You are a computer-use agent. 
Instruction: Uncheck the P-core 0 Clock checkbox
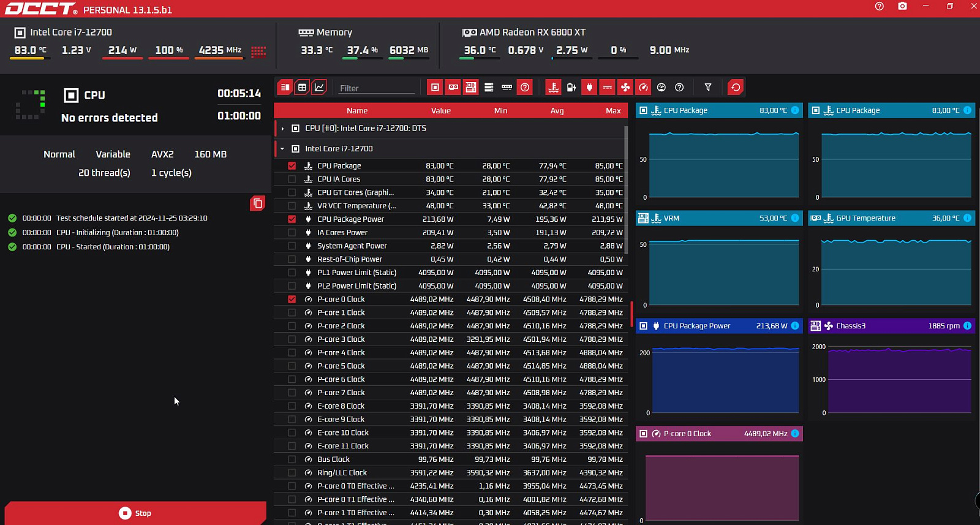pyautogui.click(x=292, y=300)
